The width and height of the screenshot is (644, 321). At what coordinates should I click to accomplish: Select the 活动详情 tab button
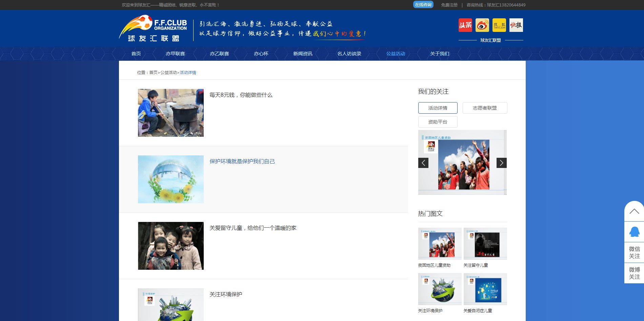pyautogui.click(x=438, y=108)
